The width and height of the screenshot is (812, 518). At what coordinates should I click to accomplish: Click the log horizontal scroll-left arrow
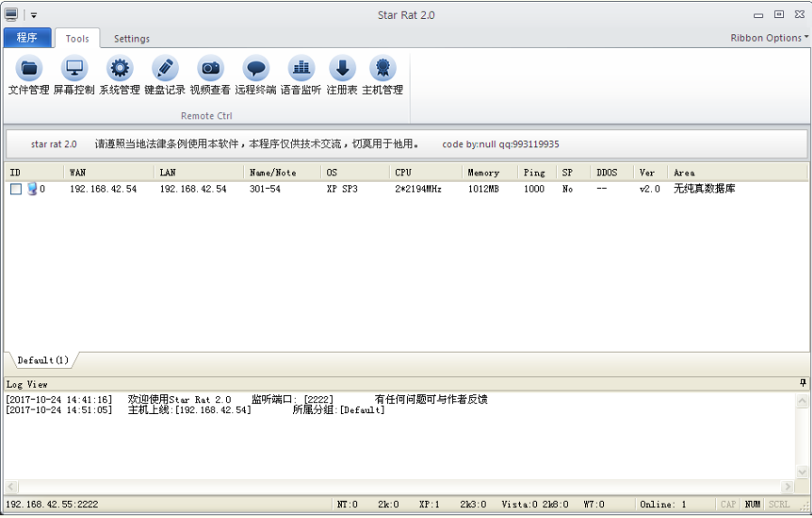[x=12, y=486]
